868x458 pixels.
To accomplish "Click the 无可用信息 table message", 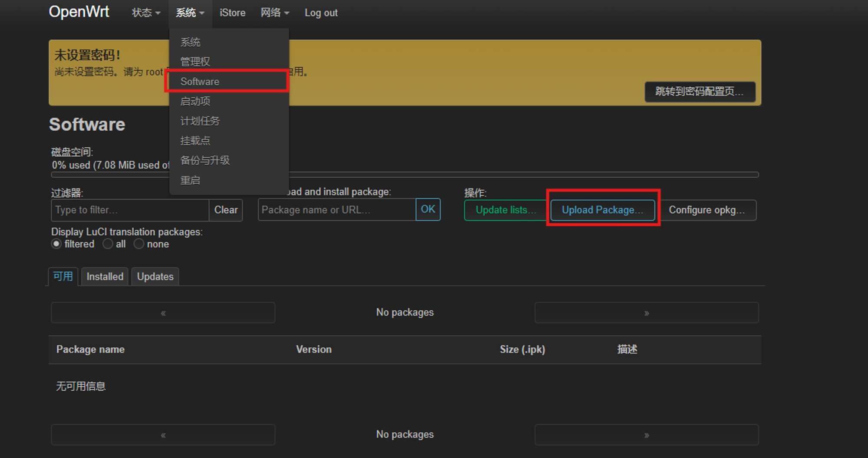I will coord(81,386).
